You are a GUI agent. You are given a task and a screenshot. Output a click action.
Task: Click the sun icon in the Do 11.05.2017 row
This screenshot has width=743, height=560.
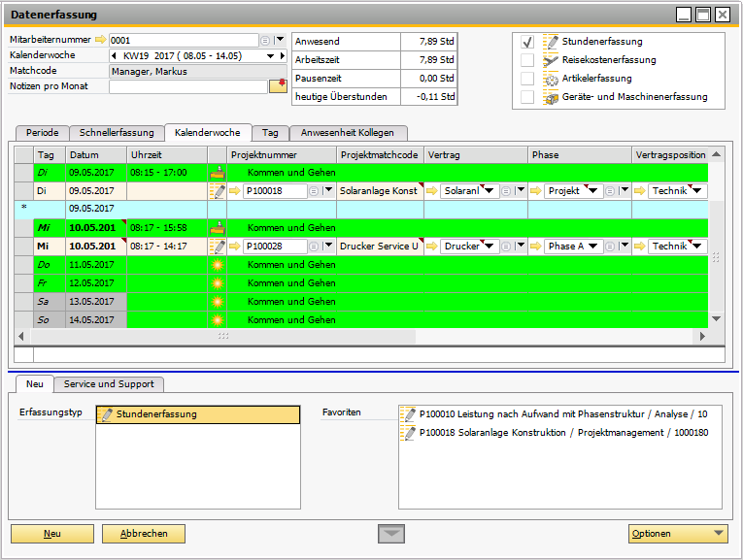coord(218,265)
